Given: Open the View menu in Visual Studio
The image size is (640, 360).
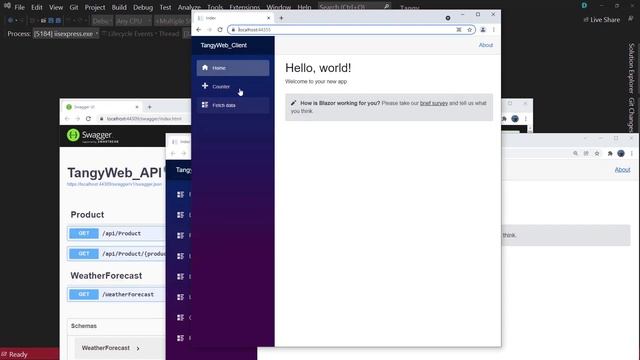Looking at the screenshot, I should 56,7.
